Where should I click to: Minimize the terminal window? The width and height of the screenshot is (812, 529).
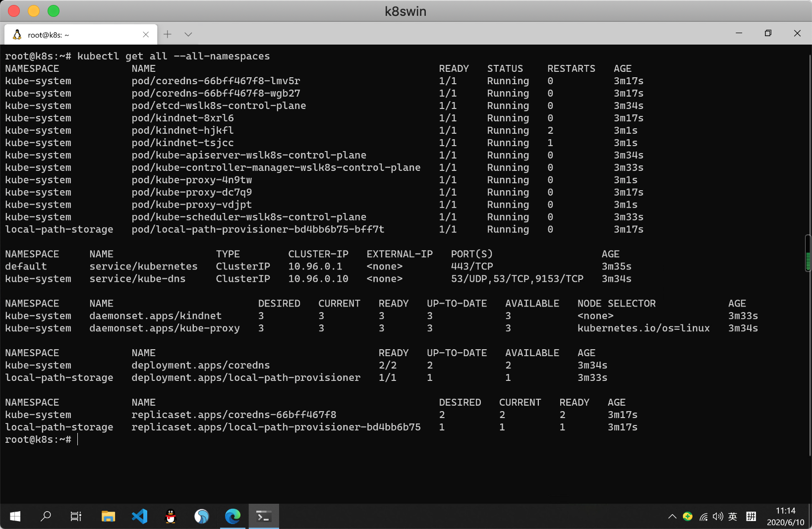pos(739,33)
